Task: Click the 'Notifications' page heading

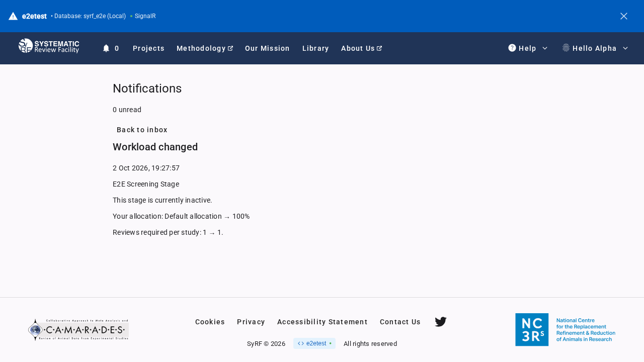Action: pyautogui.click(x=147, y=88)
